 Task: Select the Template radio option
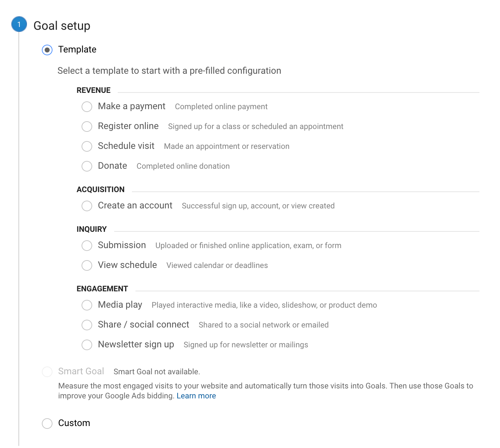coord(47,50)
